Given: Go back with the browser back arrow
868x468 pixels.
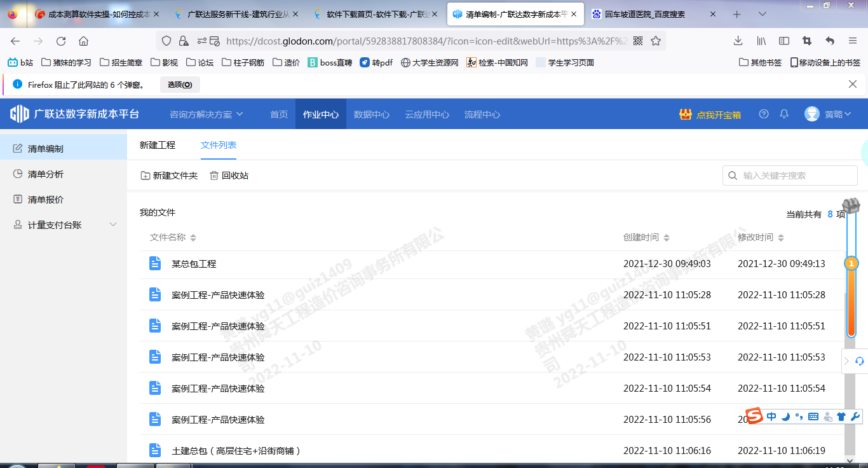Looking at the screenshot, I should (x=15, y=41).
